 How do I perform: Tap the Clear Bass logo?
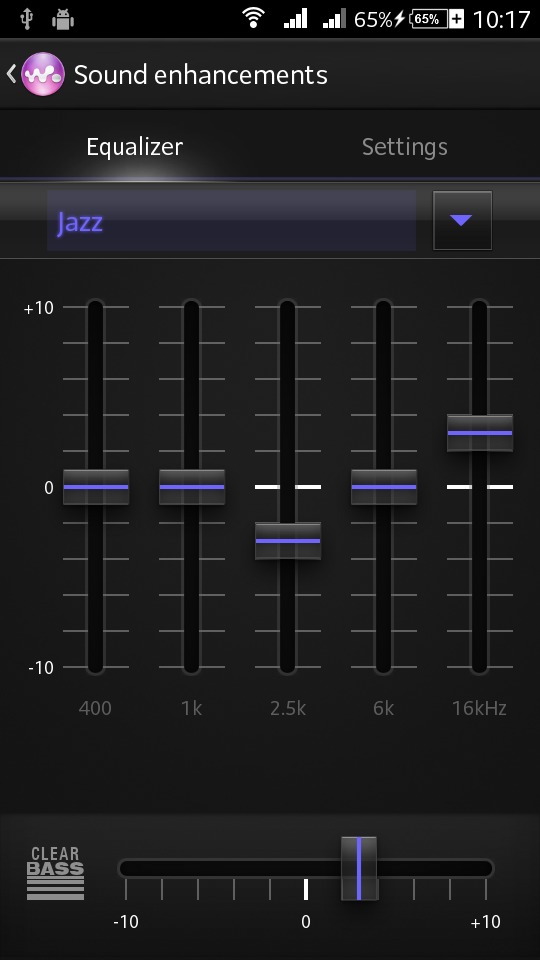click(x=55, y=873)
